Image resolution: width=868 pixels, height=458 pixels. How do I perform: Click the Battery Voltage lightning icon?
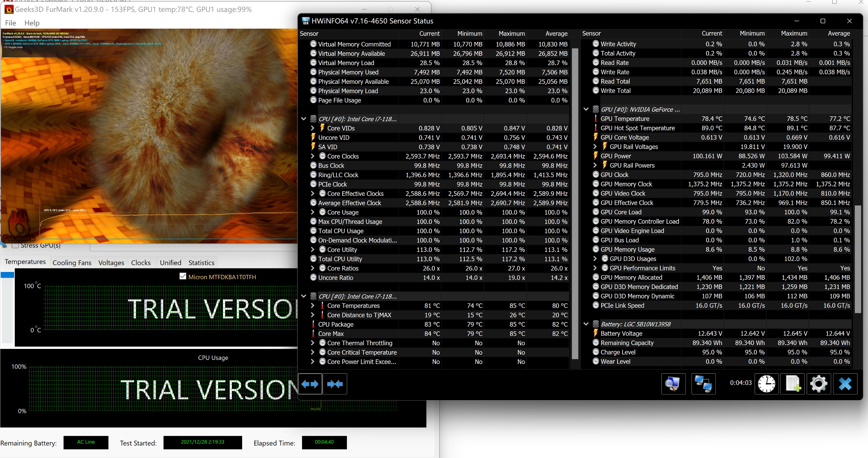click(595, 333)
